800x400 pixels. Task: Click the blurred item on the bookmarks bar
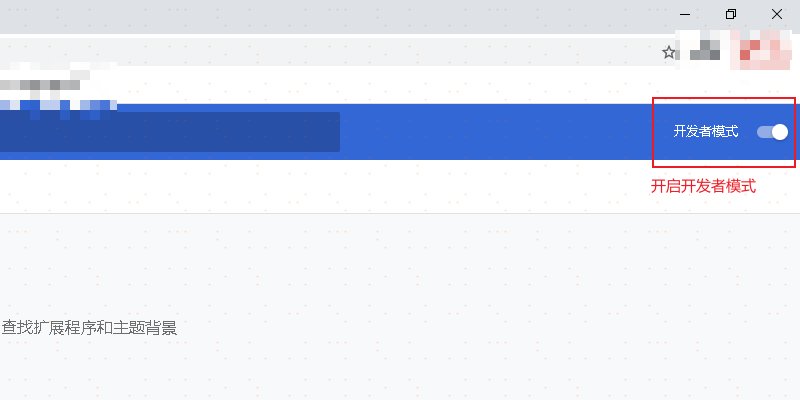click(50, 84)
